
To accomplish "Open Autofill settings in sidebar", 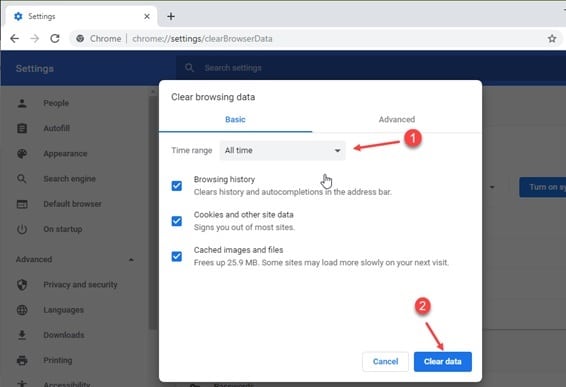I will 57,128.
